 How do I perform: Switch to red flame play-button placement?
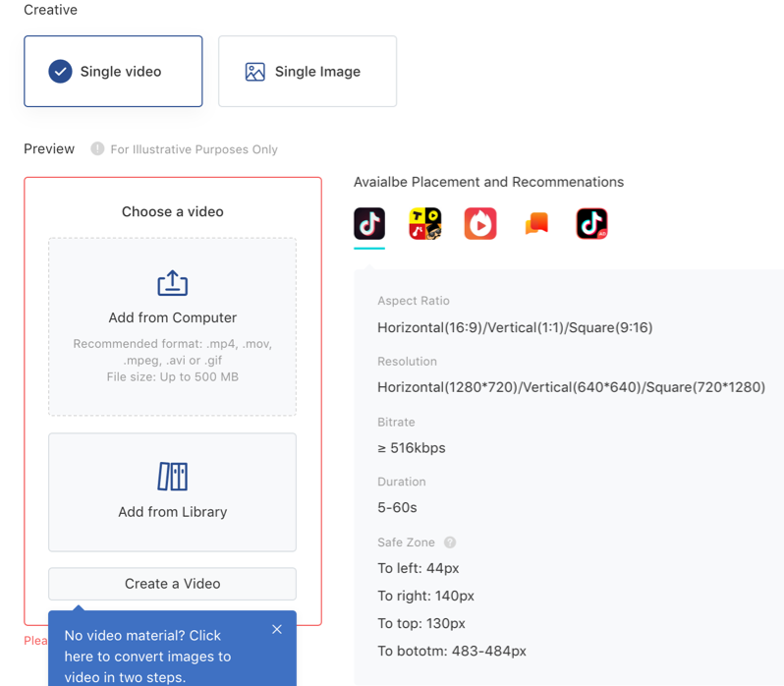[x=480, y=224]
